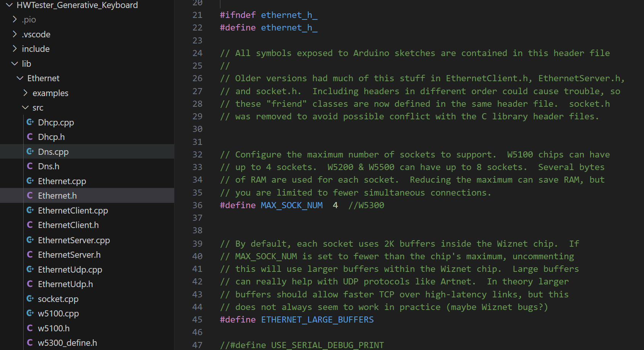Click the MAX_SOCK_NUM macro on line 36
The image size is (644, 350).
click(292, 205)
